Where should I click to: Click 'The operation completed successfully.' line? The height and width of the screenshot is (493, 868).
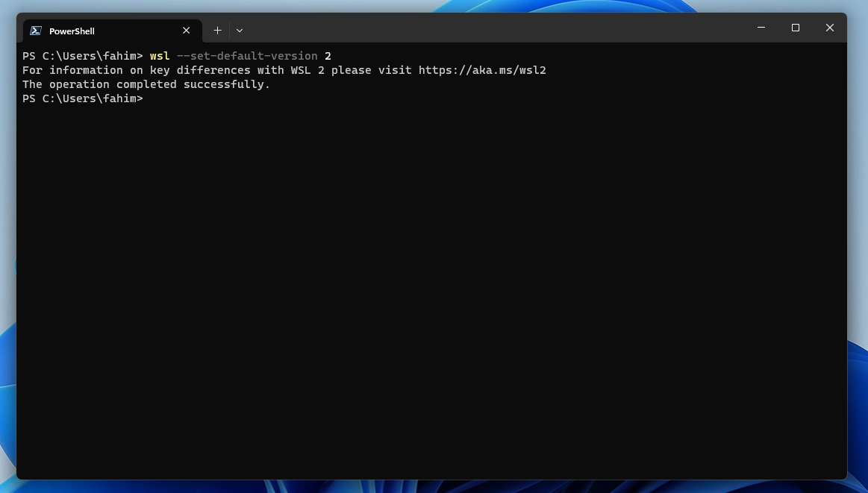[x=146, y=84]
